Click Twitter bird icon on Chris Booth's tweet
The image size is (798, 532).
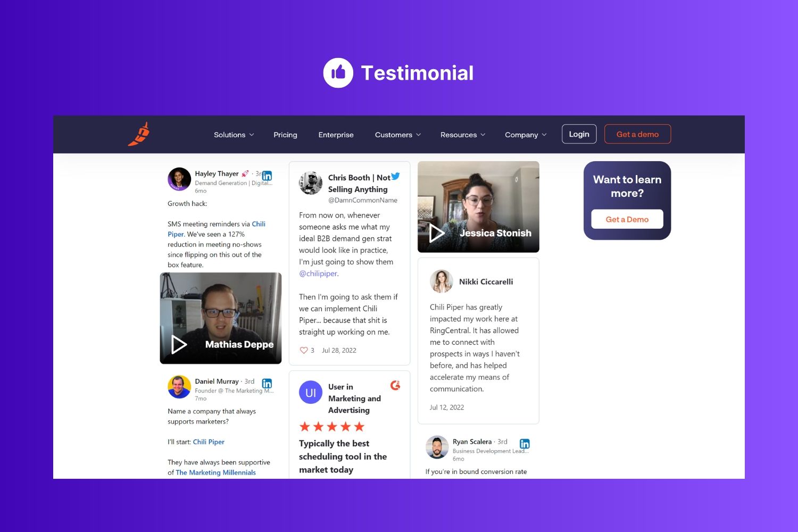pyautogui.click(x=395, y=177)
